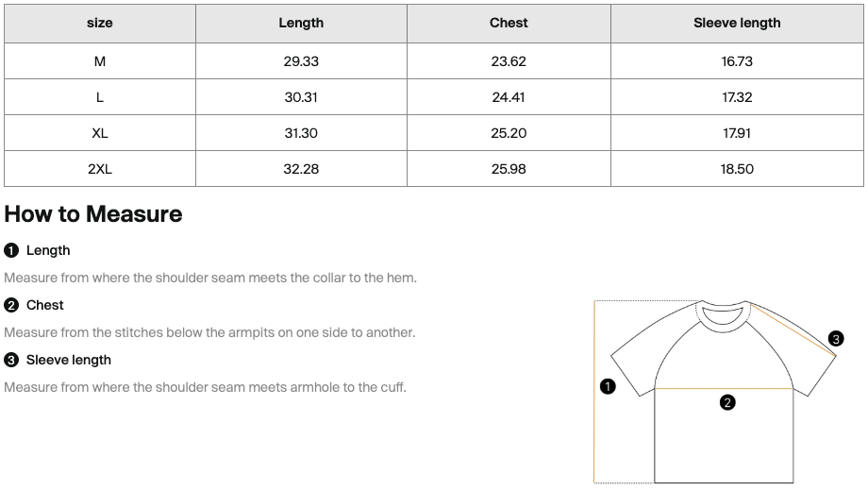Click the orange chest line on the shirt

(724, 389)
